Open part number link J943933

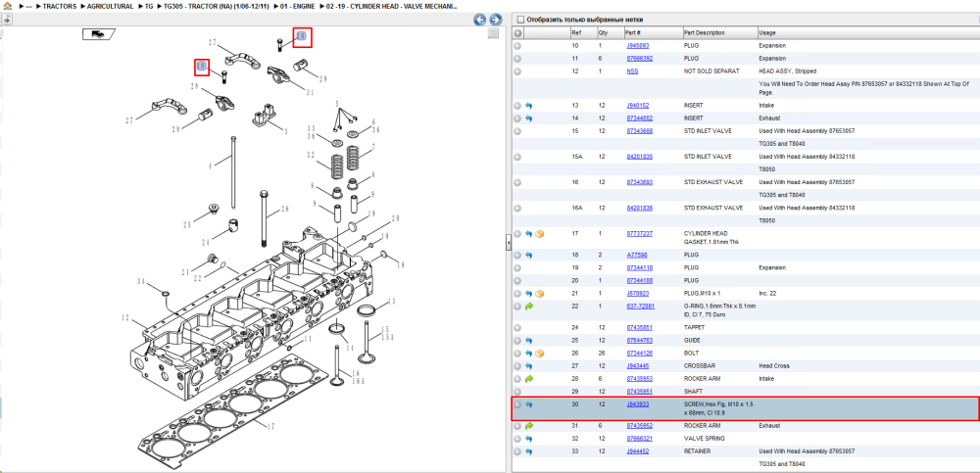pyautogui.click(x=638, y=404)
